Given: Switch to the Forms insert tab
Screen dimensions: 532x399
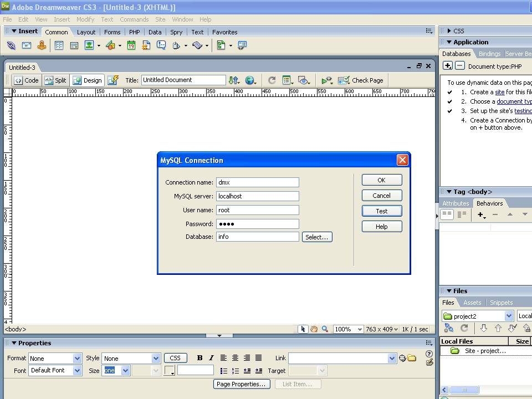Looking at the screenshot, I should [x=112, y=32].
